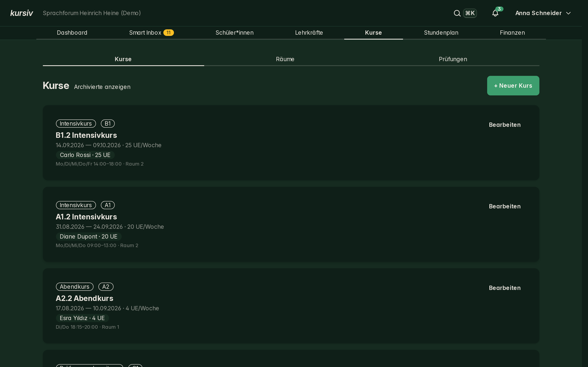The width and height of the screenshot is (588, 367).
Task: Switch to the Räume sub-tab
Action: (285, 59)
